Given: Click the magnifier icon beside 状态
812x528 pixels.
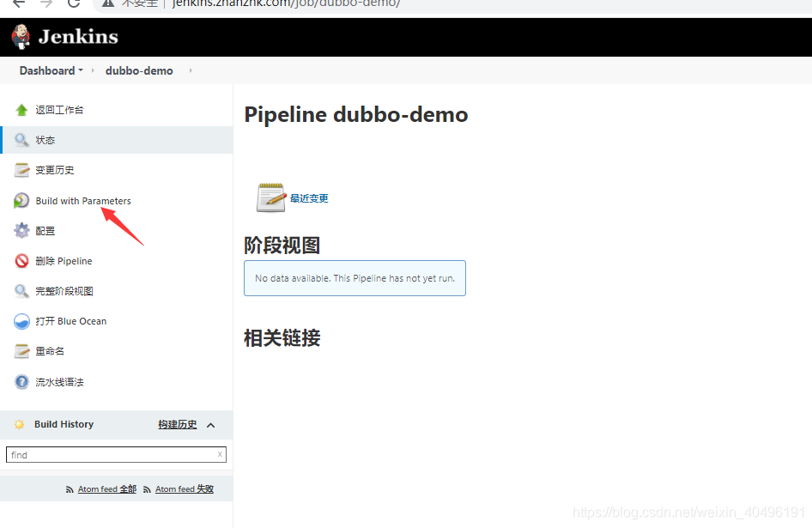Looking at the screenshot, I should (x=21, y=140).
